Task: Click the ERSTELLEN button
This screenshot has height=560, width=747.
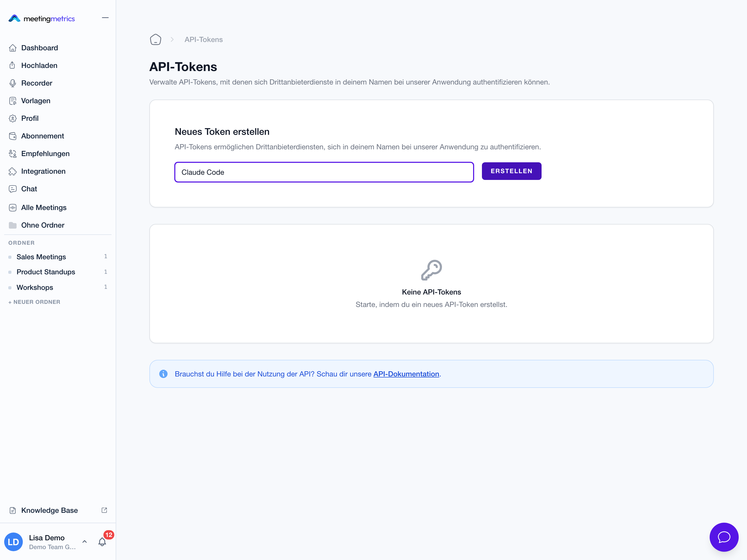Action: (x=511, y=171)
